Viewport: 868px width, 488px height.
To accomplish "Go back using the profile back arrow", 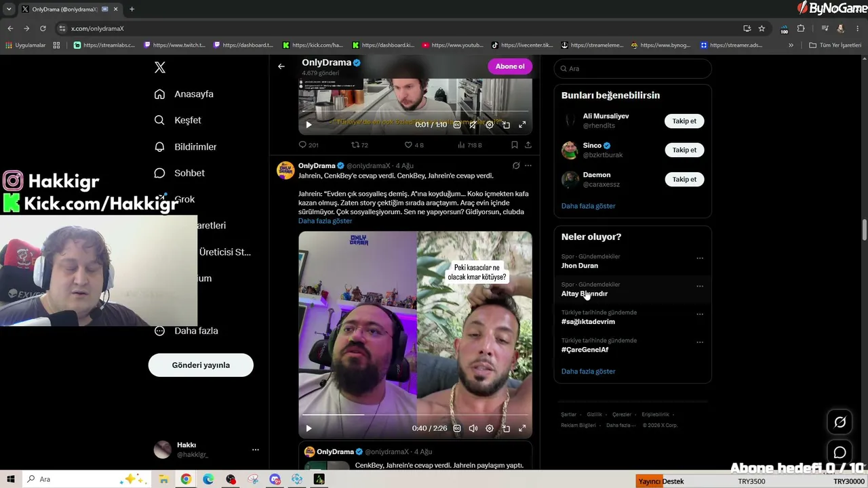I will point(281,66).
